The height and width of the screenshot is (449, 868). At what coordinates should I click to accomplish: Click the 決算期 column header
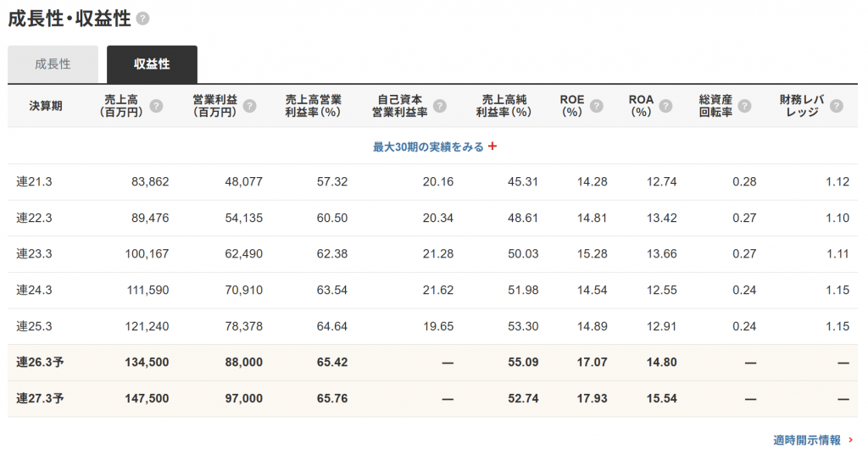click(x=45, y=106)
